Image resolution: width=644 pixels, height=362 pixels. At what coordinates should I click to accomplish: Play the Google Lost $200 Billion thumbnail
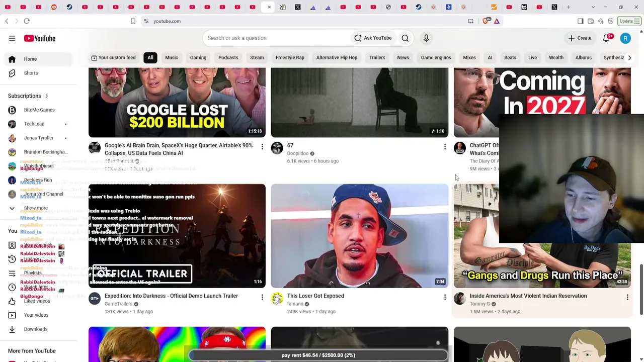(x=177, y=103)
